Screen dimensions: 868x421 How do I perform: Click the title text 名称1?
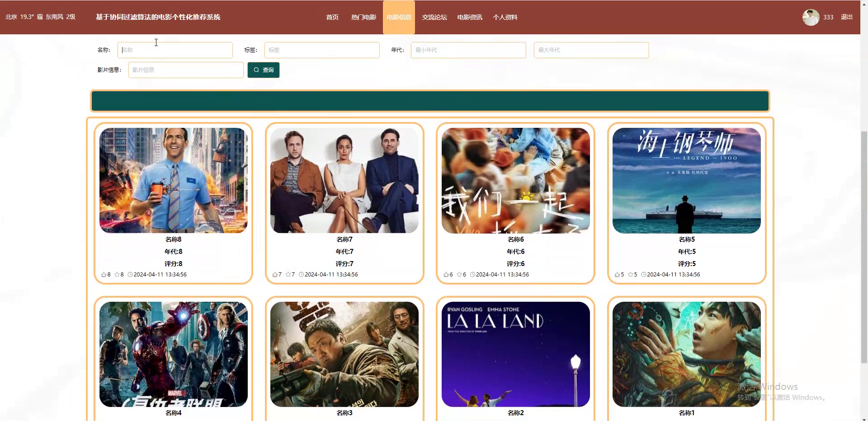(x=687, y=413)
